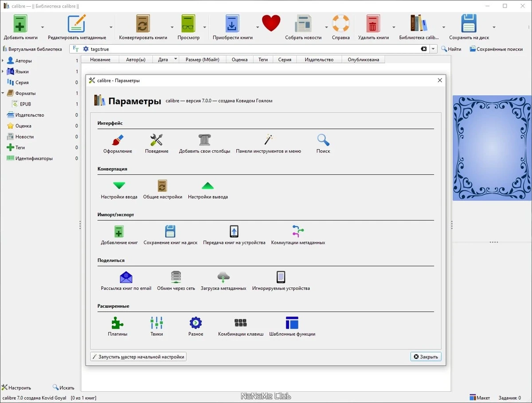Open the Оформление (Look & Feel) settings
The height and width of the screenshot is (403, 532).
pyautogui.click(x=117, y=144)
